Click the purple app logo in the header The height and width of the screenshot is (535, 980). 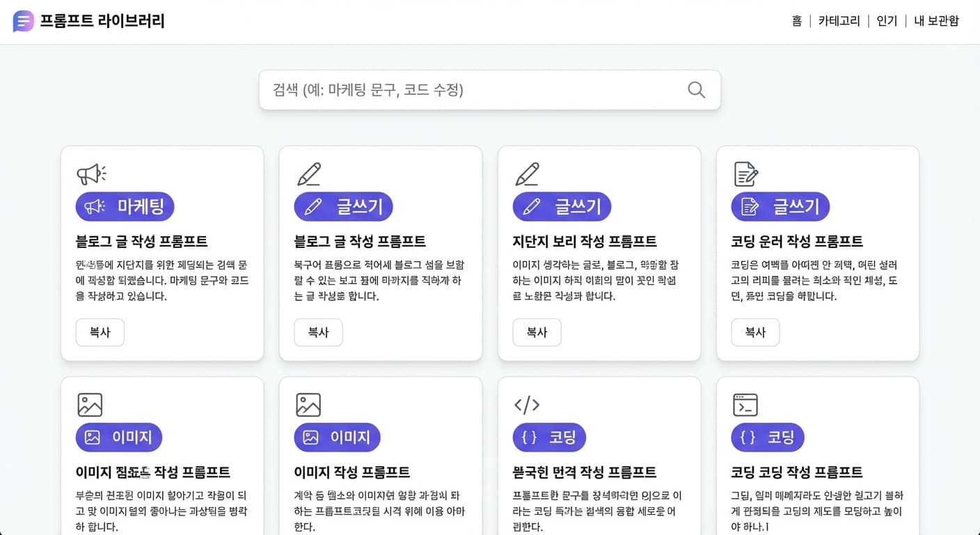click(22, 22)
